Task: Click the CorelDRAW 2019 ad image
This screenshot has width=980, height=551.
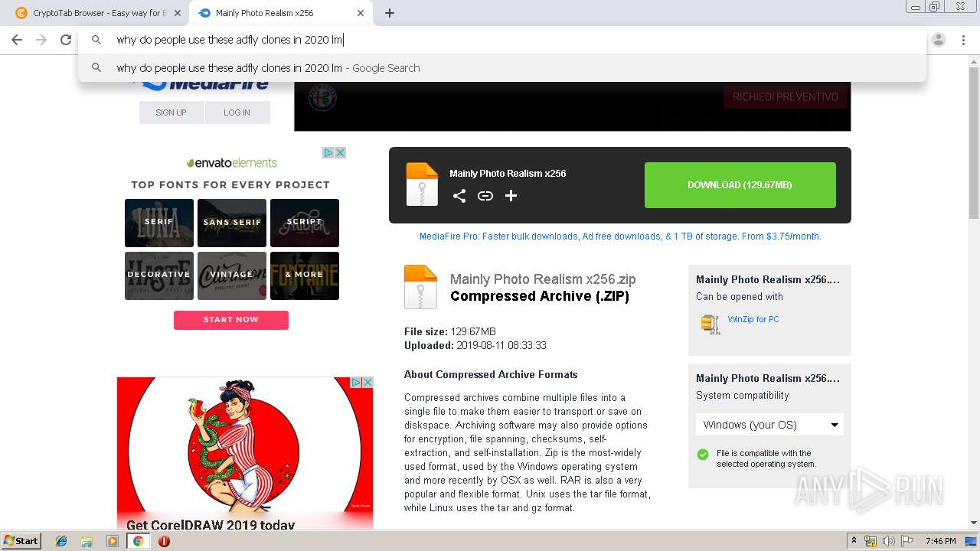Action: point(245,453)
